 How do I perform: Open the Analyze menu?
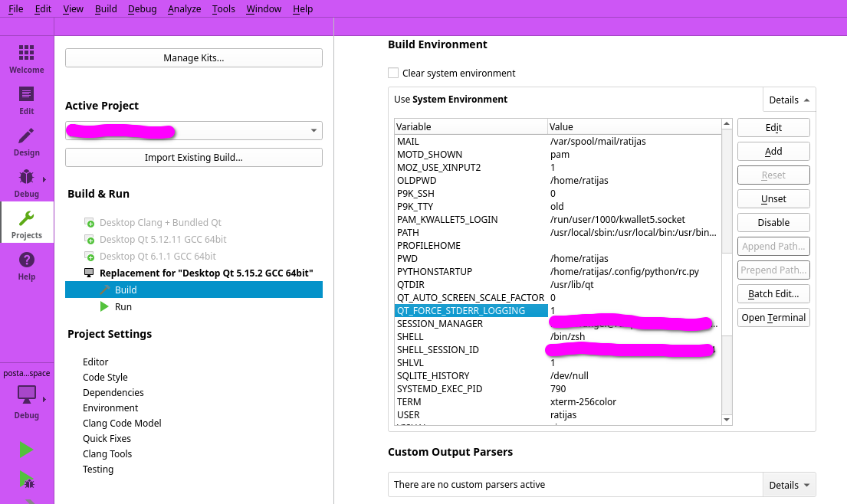click(x=184, y=8)
